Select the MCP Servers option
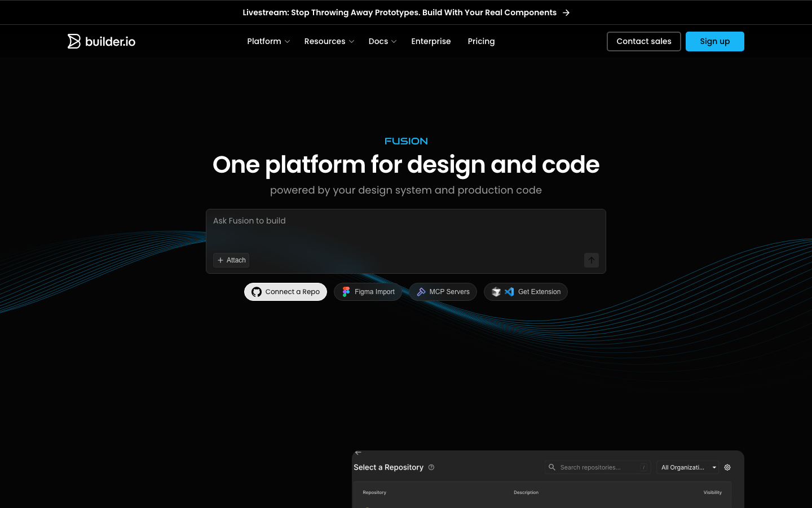The image size is (812, 508). click(x=443, y=292)
